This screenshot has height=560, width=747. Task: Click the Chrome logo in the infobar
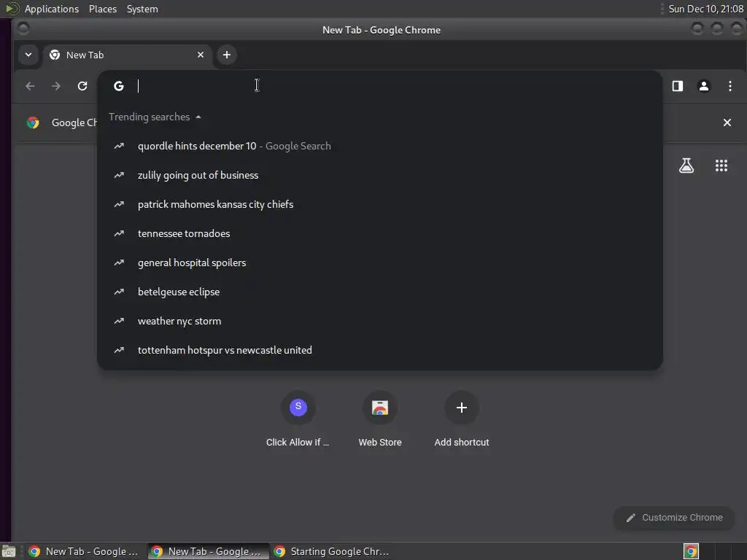33,122
